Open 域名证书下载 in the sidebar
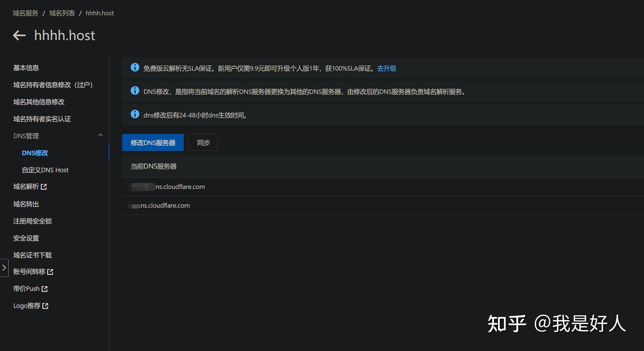The image size is (644, 351). point(33,255)
